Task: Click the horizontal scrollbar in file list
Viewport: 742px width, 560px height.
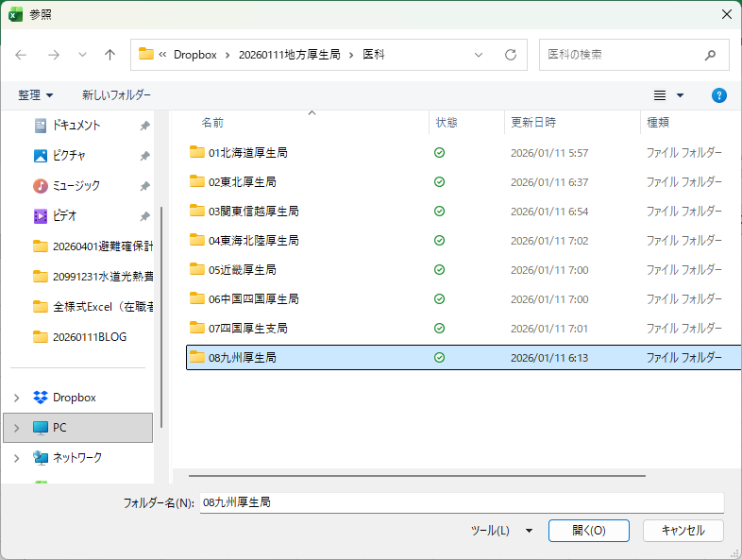Action: (x=416, y=475)
